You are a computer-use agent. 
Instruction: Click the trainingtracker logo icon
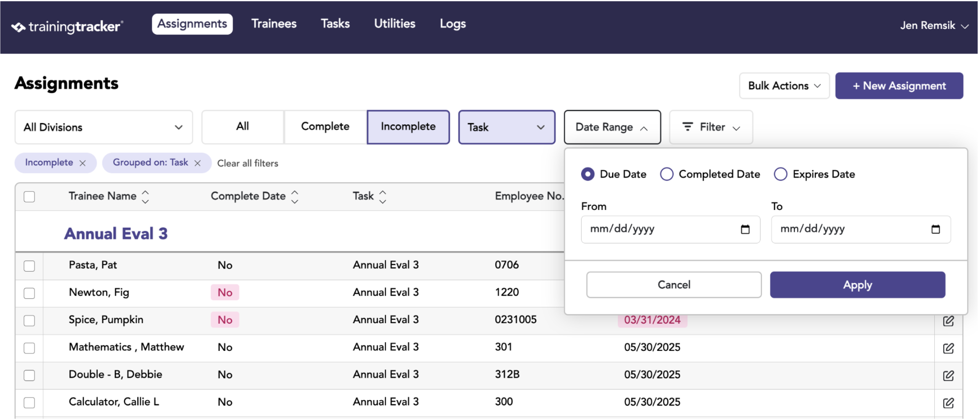pyautogui.click(x=18, y=27)
